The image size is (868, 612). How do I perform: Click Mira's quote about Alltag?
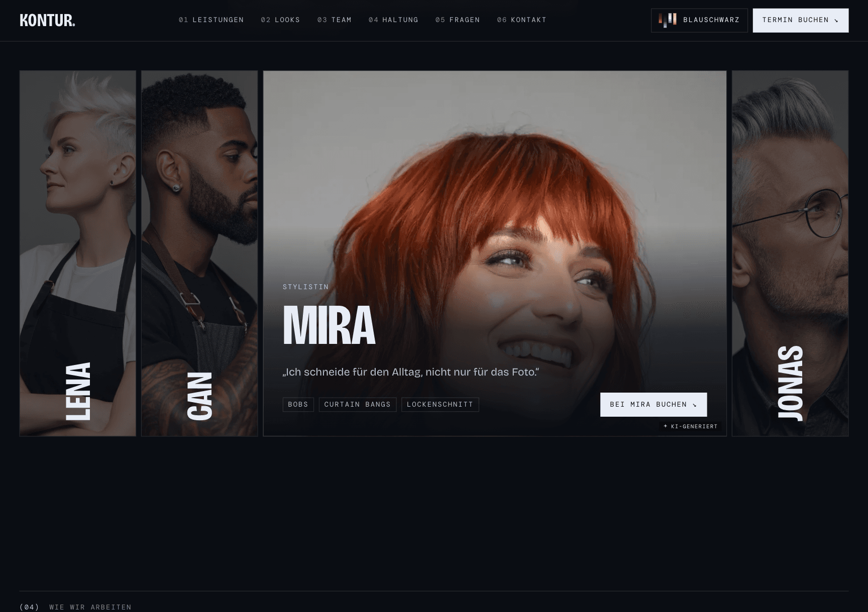click(x=411, y=372)
